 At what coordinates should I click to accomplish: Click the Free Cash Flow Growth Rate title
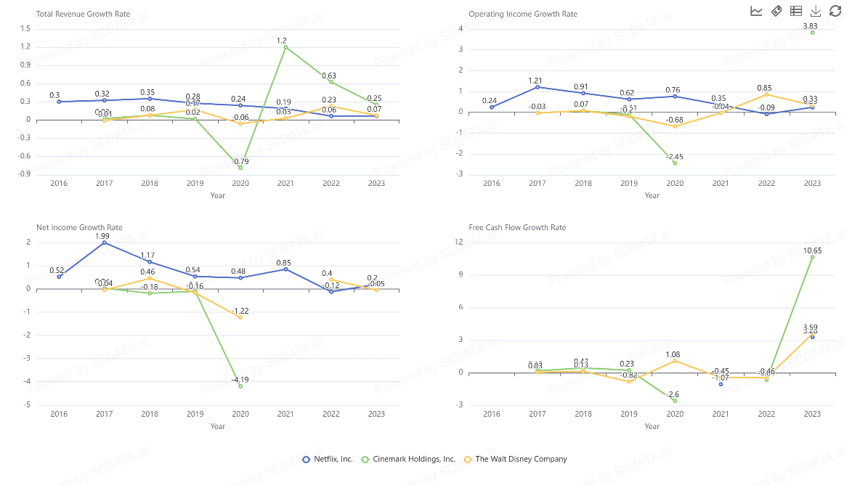(517, 227)
